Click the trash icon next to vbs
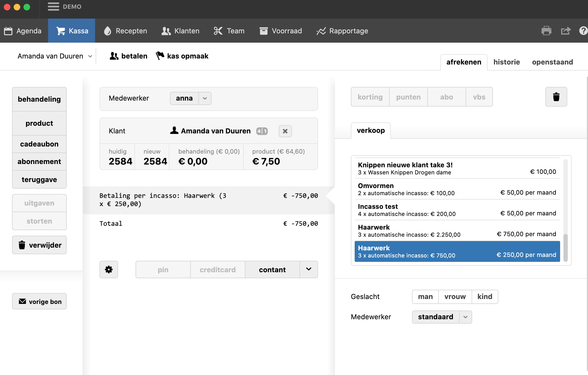The width and height of the screenshot is (588, 375). 556,97
